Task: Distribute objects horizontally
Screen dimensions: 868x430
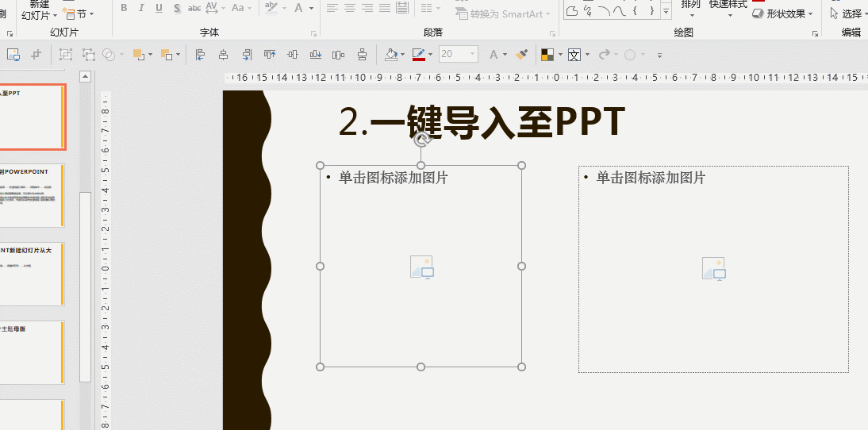Action: (338, 54)
